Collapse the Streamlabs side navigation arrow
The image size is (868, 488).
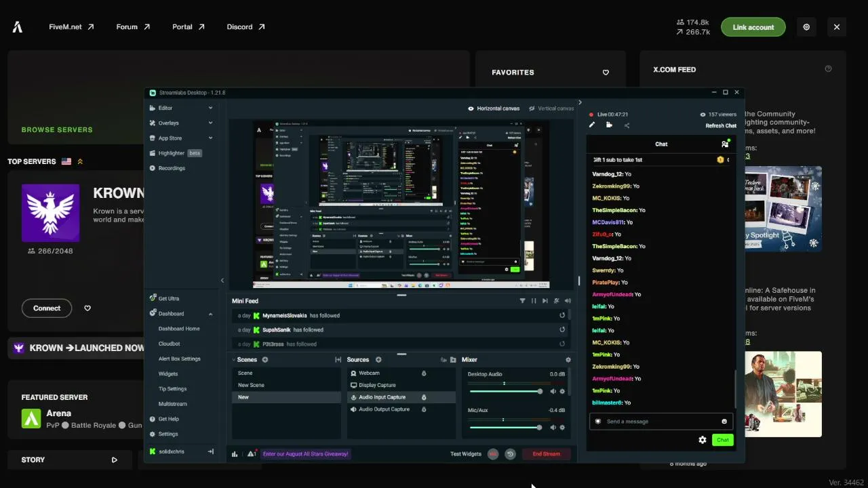pyautogui.click(x=222, y=281)
